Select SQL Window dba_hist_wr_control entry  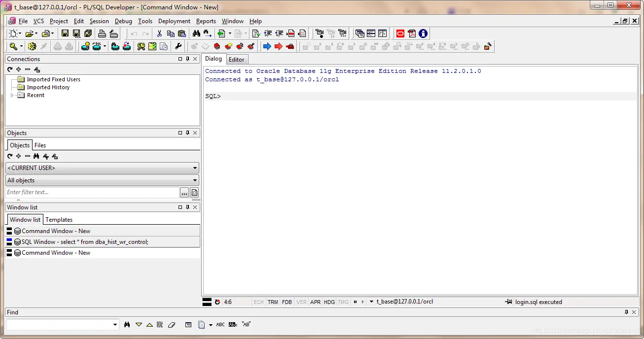click(x=103, y=242)
